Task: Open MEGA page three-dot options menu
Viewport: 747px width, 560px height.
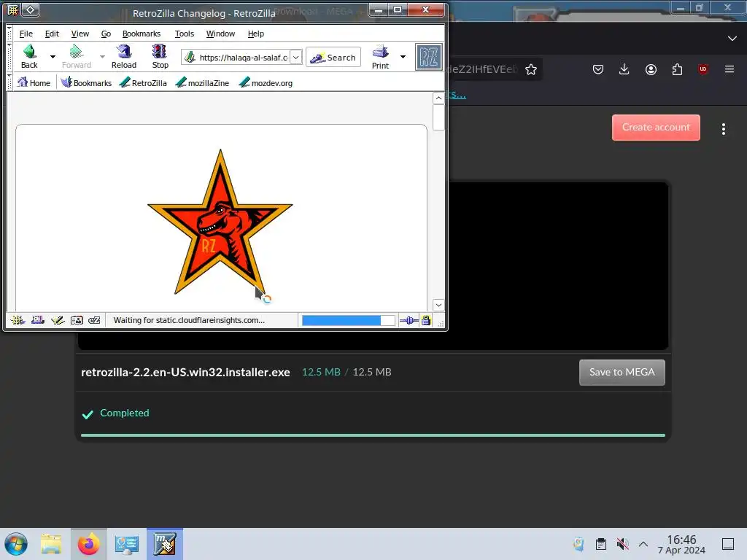Action: pyautogui.click(x=723, y=129)
